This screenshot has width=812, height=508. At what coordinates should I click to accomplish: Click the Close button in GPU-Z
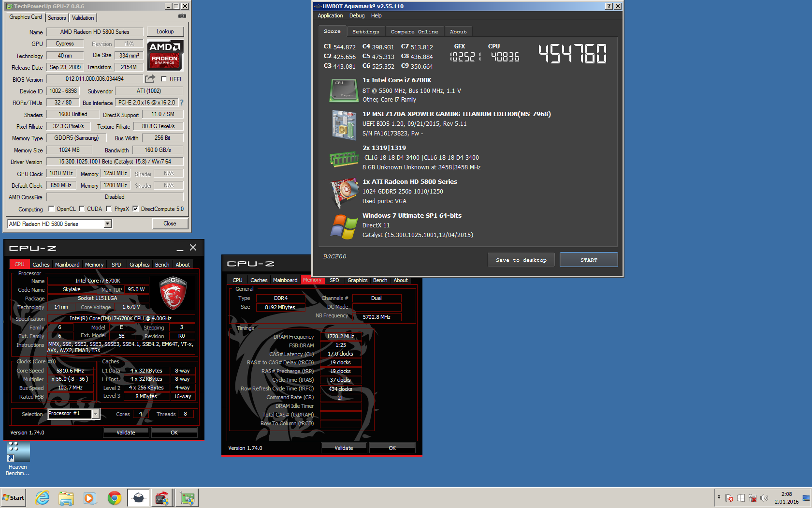click(x=170, y=224)
